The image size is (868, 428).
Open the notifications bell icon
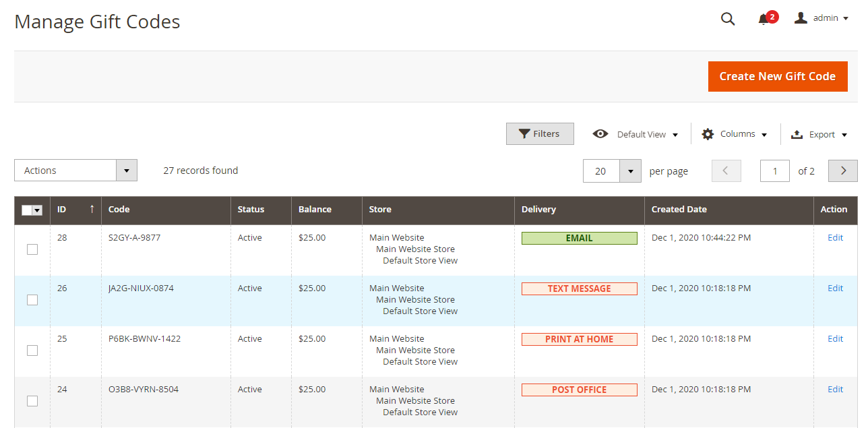click(764, 19)
